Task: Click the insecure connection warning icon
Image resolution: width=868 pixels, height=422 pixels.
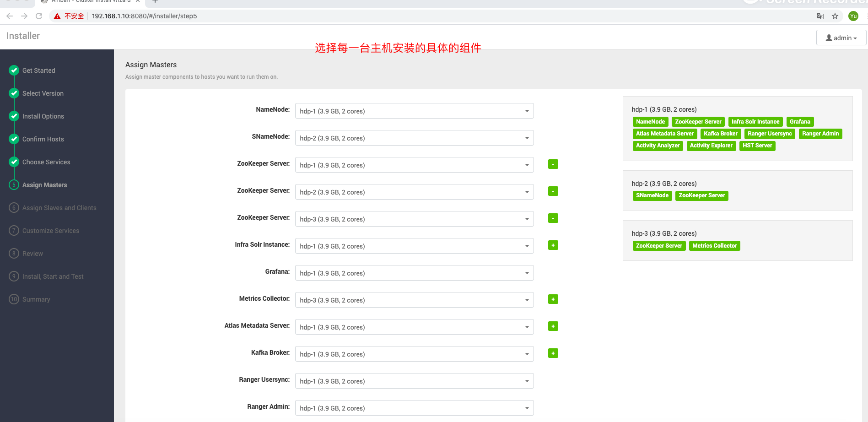Action: (x=57, y=16)
